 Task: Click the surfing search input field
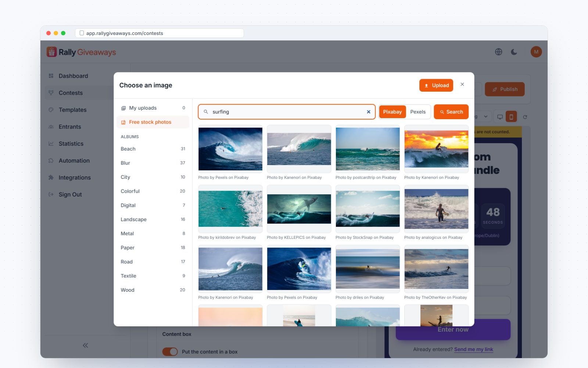pos(287,112)
